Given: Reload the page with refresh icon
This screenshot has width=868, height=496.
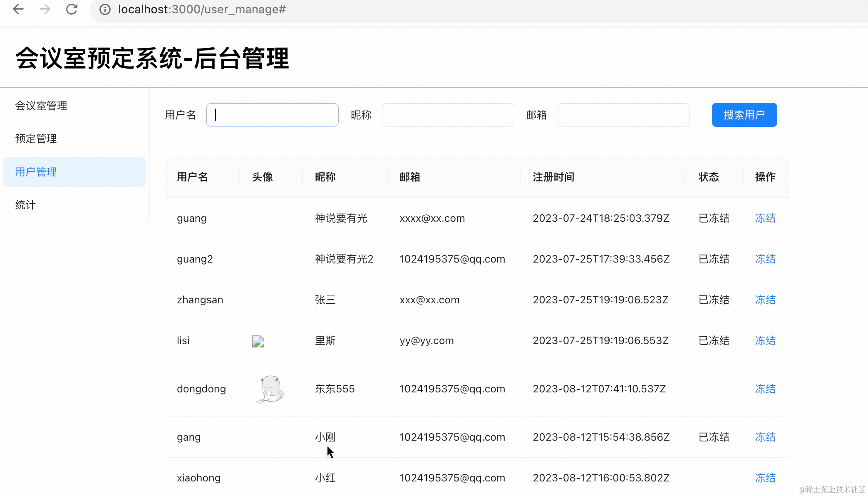Looking at the screenshot, I should [x=72, y=9].
